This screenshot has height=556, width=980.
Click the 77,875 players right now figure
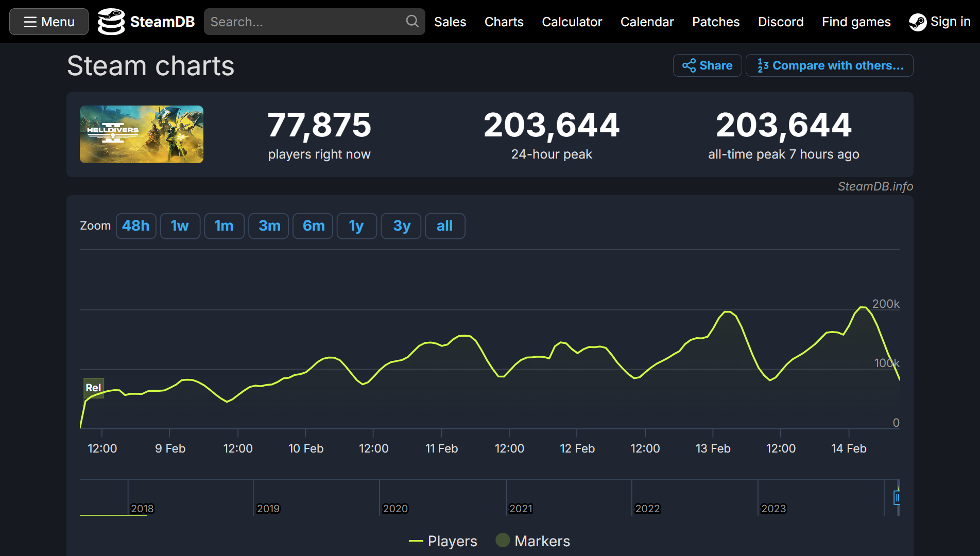coord(319,125)
